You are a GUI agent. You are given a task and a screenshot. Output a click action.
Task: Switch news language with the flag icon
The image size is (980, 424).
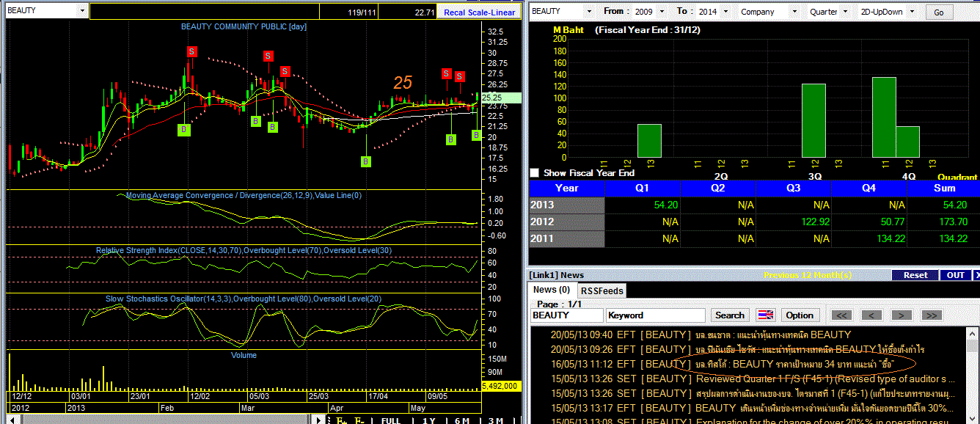tap(766, 315)
